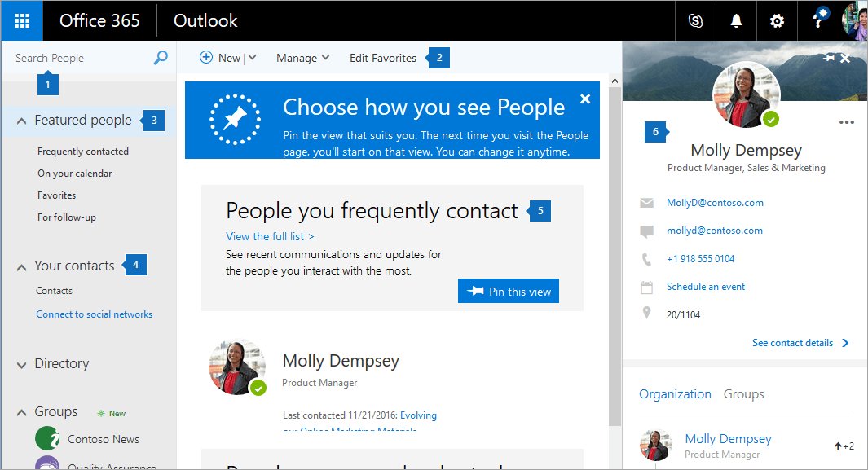This screenshot has height=470, width=868.
Task: Expand the Directory section
Action: pos(20,363)
